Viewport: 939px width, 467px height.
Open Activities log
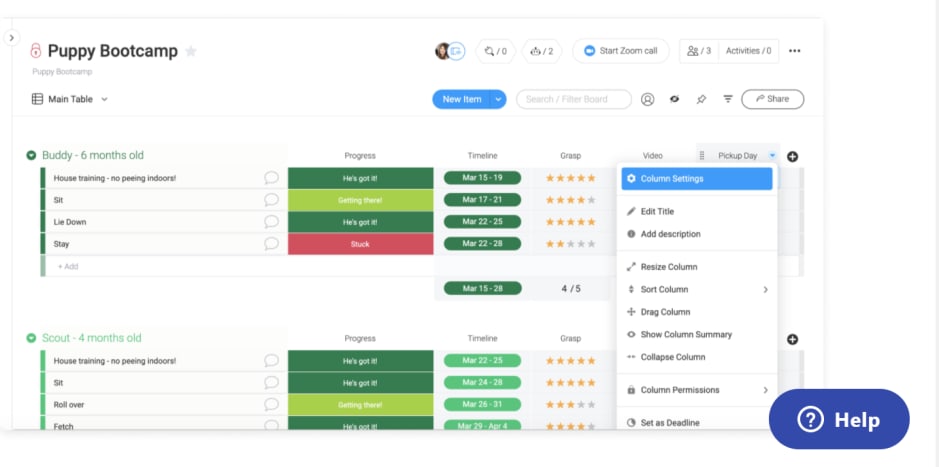[749, 51]
